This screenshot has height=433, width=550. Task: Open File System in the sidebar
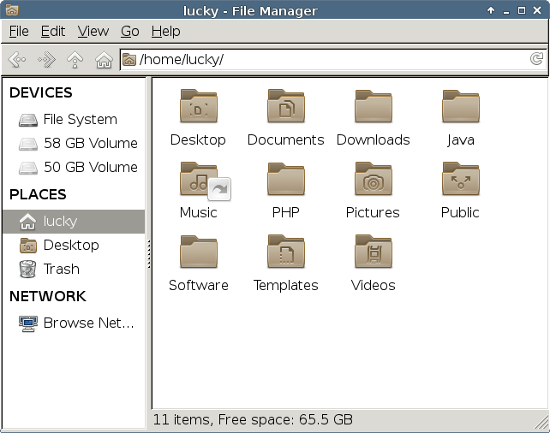coord(74,119)
